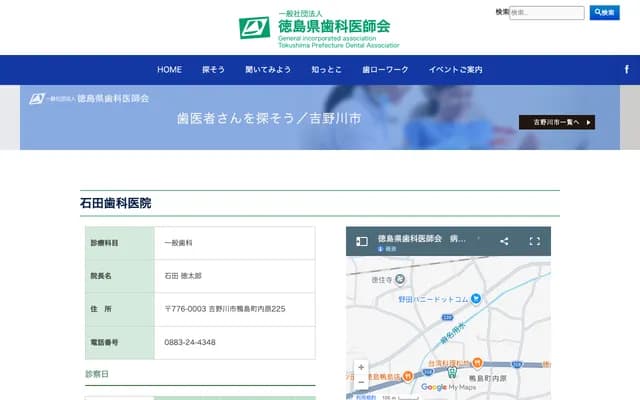The image size is (640, 400).
Task: Click the 鴨島町内原 map label
Action: pos(487,378)
